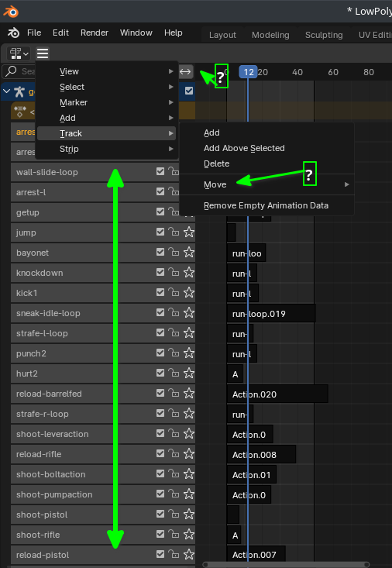Click the star icon on strafe-l-loop track
The image size is (392, 568).
tap(189, 333)
